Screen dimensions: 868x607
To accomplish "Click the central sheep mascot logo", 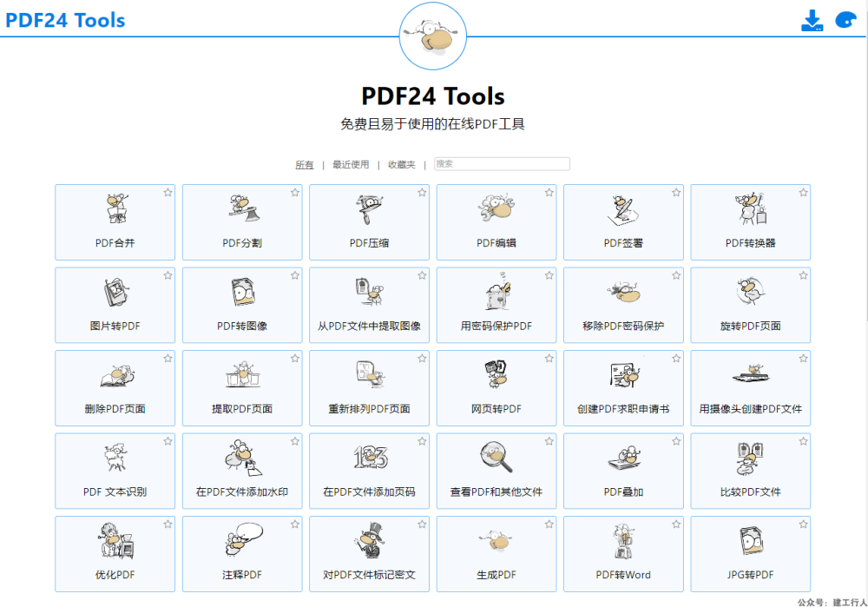I will (x=433, y=36).
